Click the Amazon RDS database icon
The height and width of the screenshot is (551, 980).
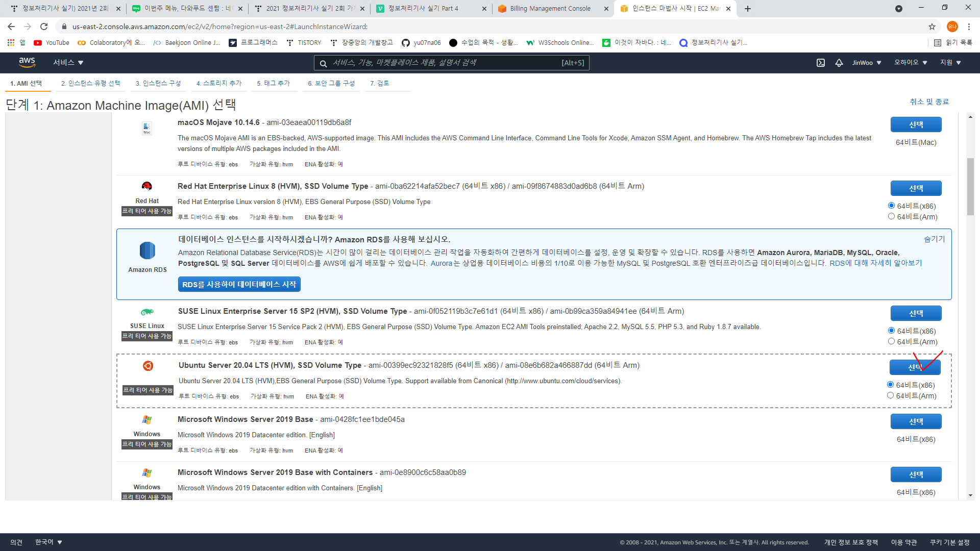click(148, 251)
